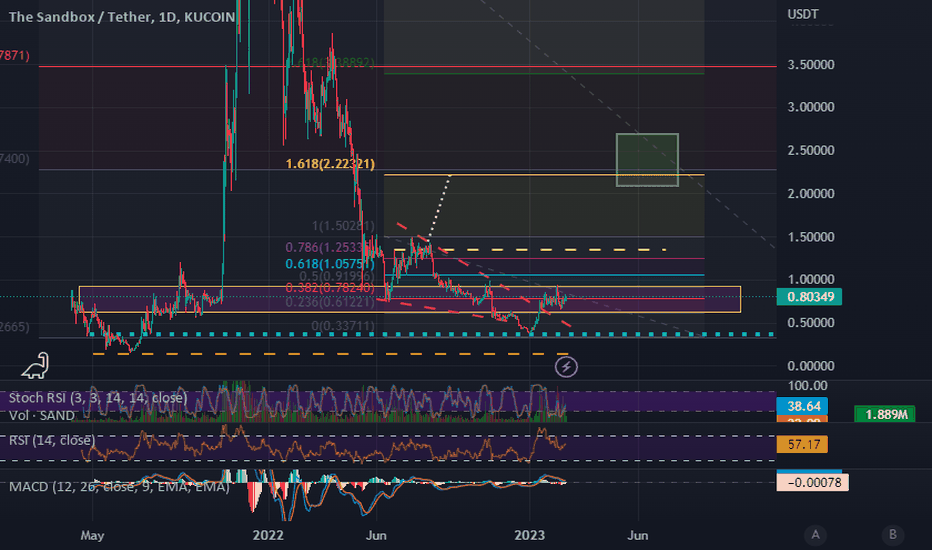This screenshot has width=932, height=550.
Task: Click the B scale button
Action: click(x=892, y=535)
